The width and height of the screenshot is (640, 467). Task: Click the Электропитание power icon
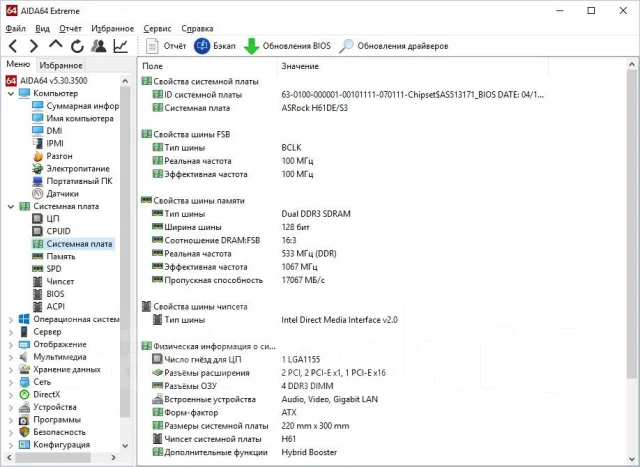click(x=38, y=169)
